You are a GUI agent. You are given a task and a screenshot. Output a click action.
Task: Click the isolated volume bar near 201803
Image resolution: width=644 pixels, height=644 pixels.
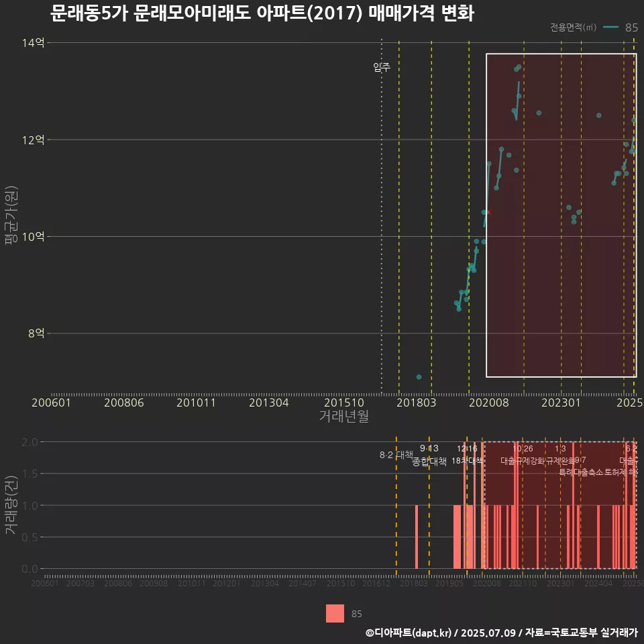click(417, 537)
